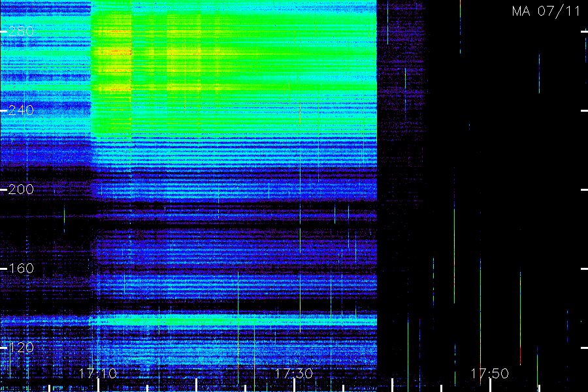Click the 160 frequency axis label

coord(21,269)
